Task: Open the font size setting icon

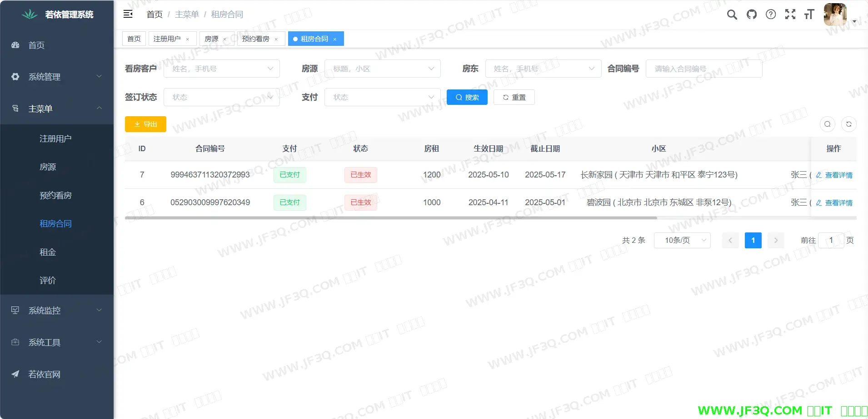Action: click(x=809, y=15)
